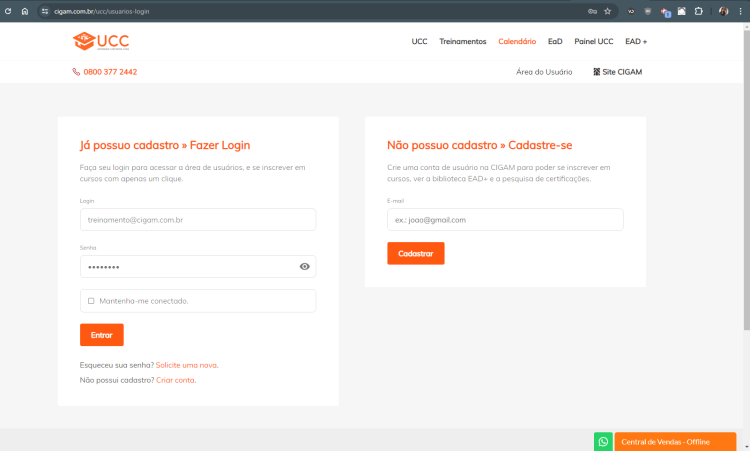Image resolution: width=750 pixels, height=451 pixels.
Task: Open the UCC menu item
Action: tap(419, 42)
